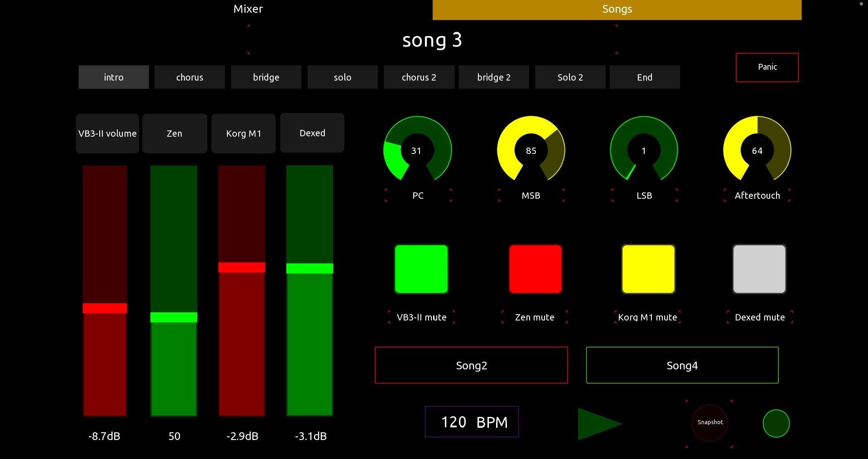
Task: Toggle the Zen mute pad
Action: pos(535,269)
